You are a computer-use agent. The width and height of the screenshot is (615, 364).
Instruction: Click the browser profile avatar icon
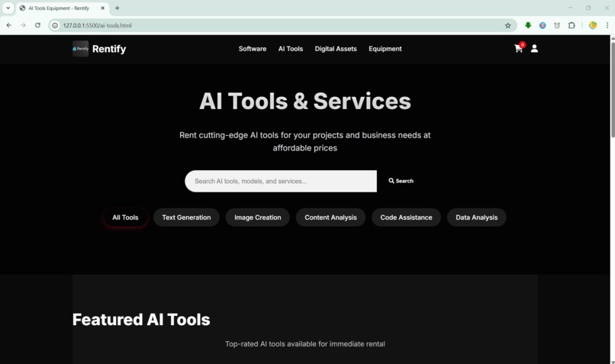pos(593,25)
